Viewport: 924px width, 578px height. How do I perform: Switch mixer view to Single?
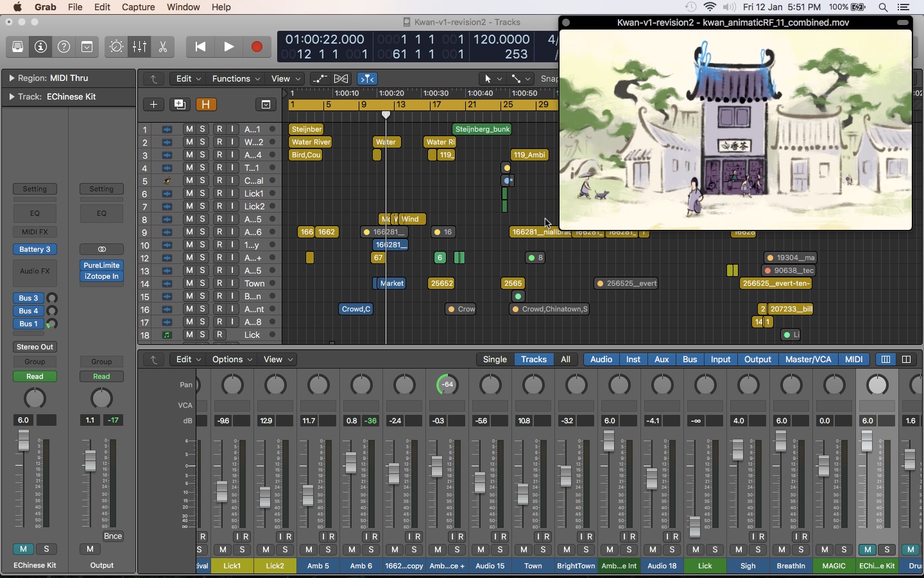point(494,360)
